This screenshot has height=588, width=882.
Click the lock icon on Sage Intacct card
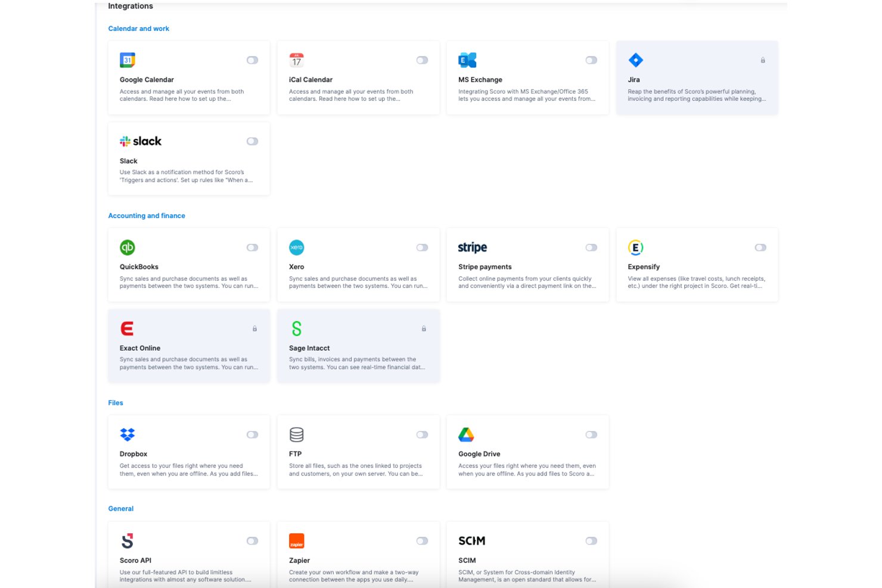(424, 328)
